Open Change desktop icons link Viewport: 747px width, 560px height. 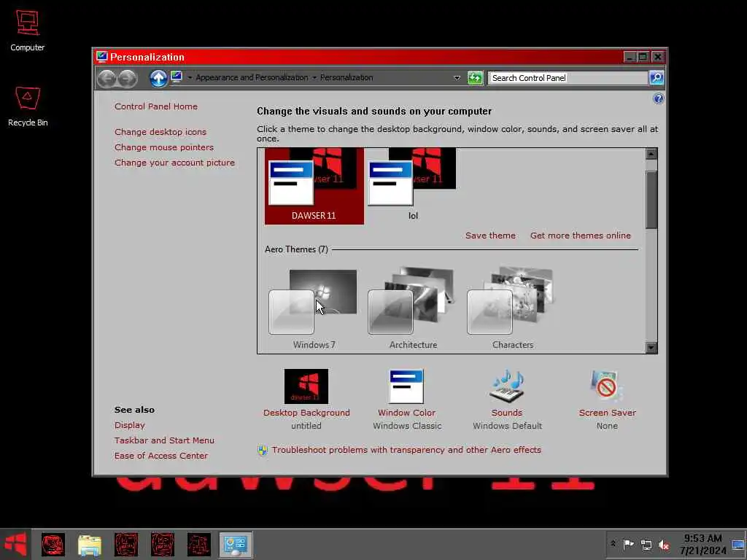tap(160, 132)
